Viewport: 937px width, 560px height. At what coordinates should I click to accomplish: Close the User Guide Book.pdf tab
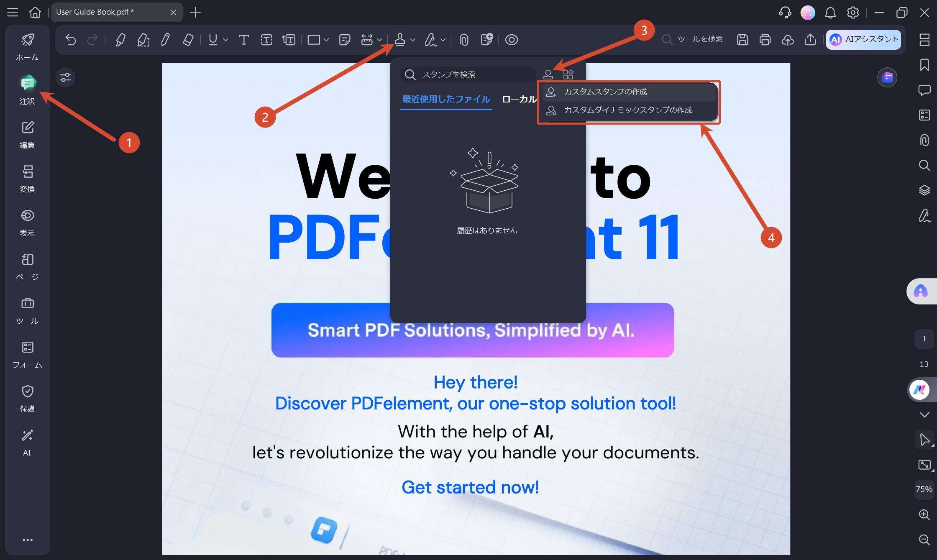click(173, 13)
